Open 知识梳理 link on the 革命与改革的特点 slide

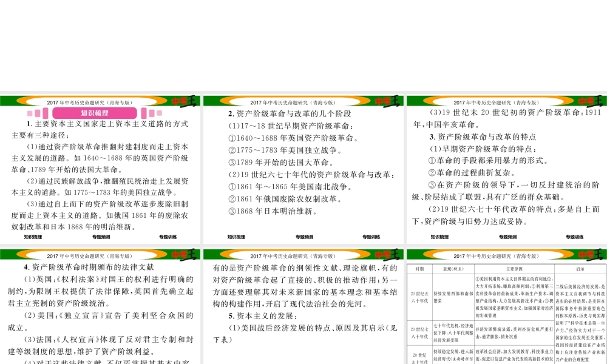439,237
